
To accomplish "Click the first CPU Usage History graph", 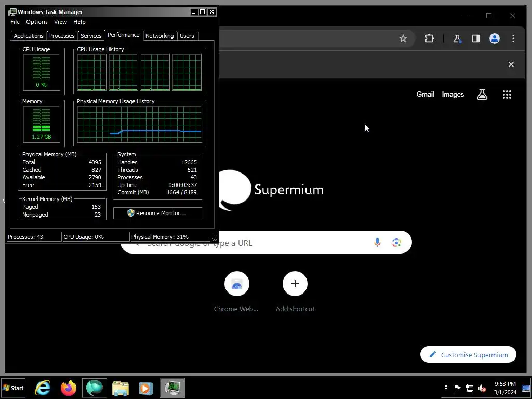I will 91,72.
